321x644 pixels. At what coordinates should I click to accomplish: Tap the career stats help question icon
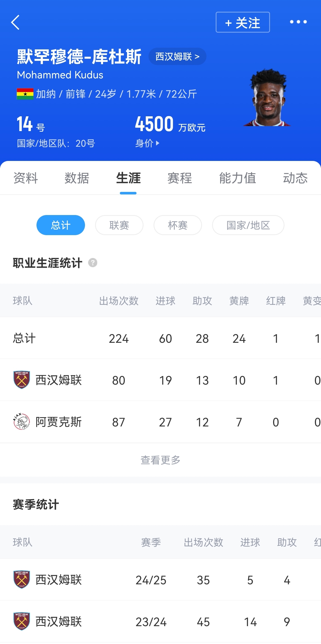pyautogui.click(x=93, y=263)
